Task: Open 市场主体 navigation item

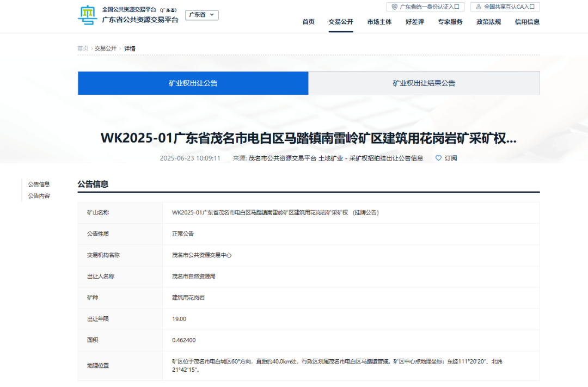Action: 379,22
